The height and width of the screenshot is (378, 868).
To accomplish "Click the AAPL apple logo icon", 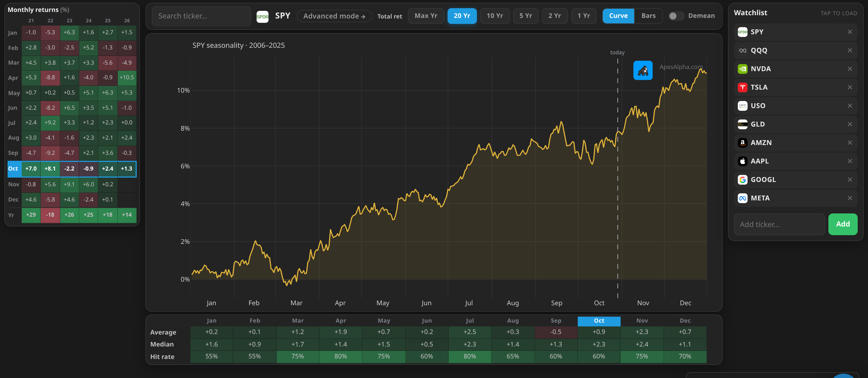I will pyautogui.click(x=742, y=161).
